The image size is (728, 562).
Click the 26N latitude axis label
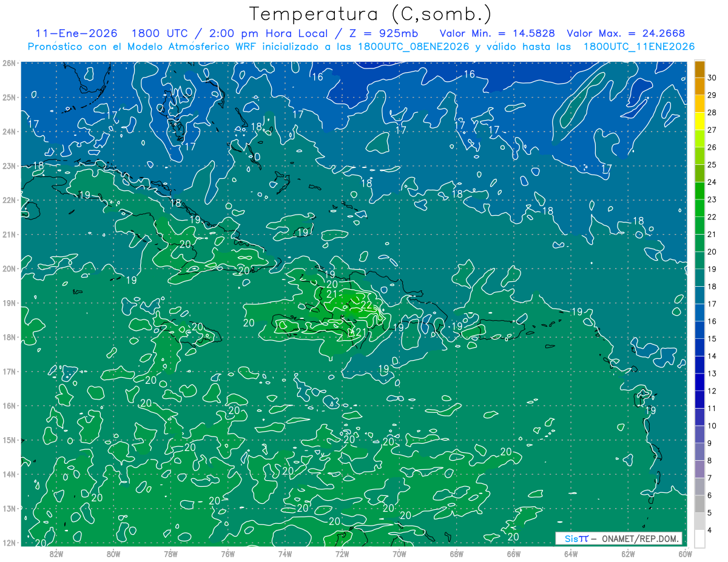[x=8, y=63]
